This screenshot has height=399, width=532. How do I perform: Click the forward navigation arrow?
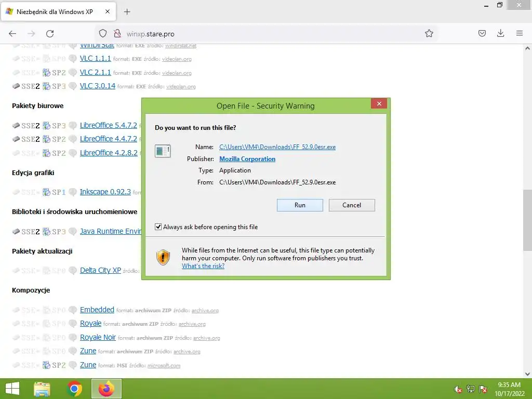[x=31, y=33]
